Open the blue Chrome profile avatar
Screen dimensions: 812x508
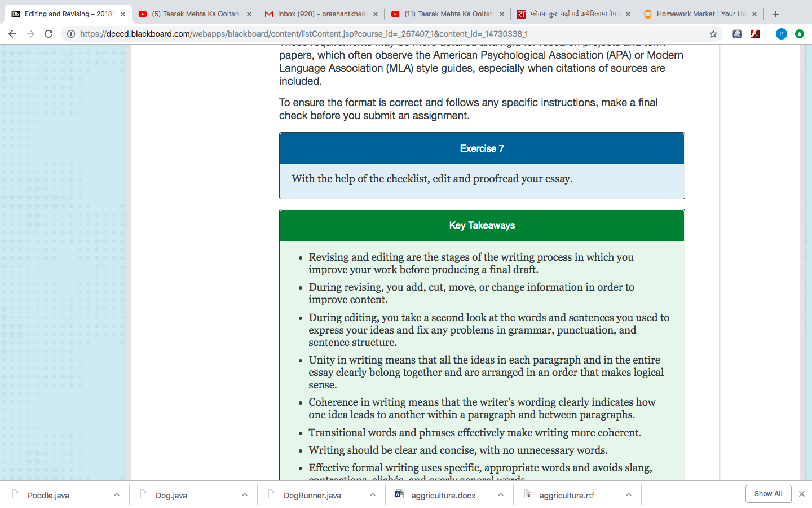pos(781,34)
